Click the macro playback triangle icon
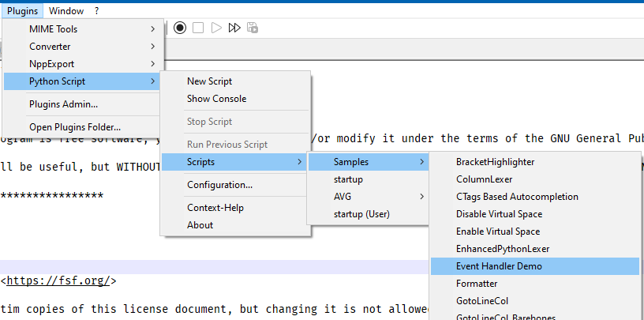Viewport: 644px width, 320px height. [x=216, y=28]
